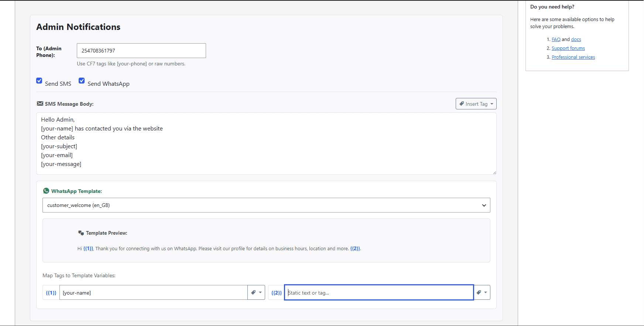This screenshot has width=644, height=326.
Task: Click the {{2}} placeholder in template preview
Action: 355,249
